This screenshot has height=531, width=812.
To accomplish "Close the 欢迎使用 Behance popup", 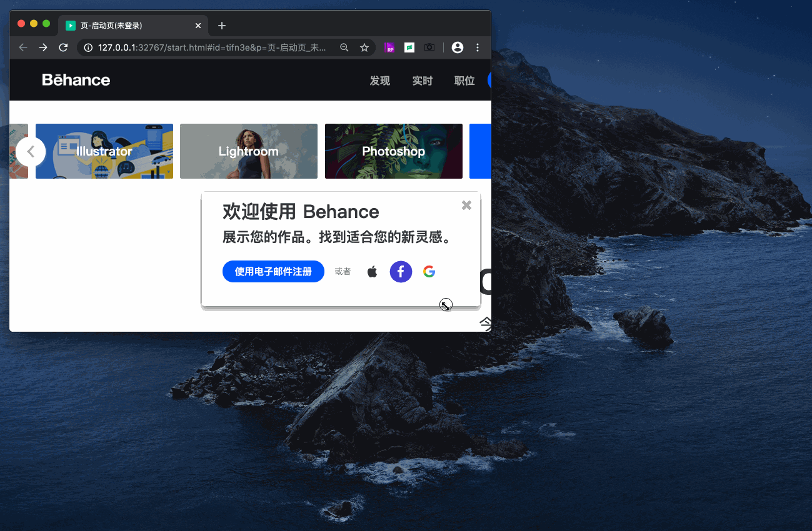I will click(x=466, y=206).
